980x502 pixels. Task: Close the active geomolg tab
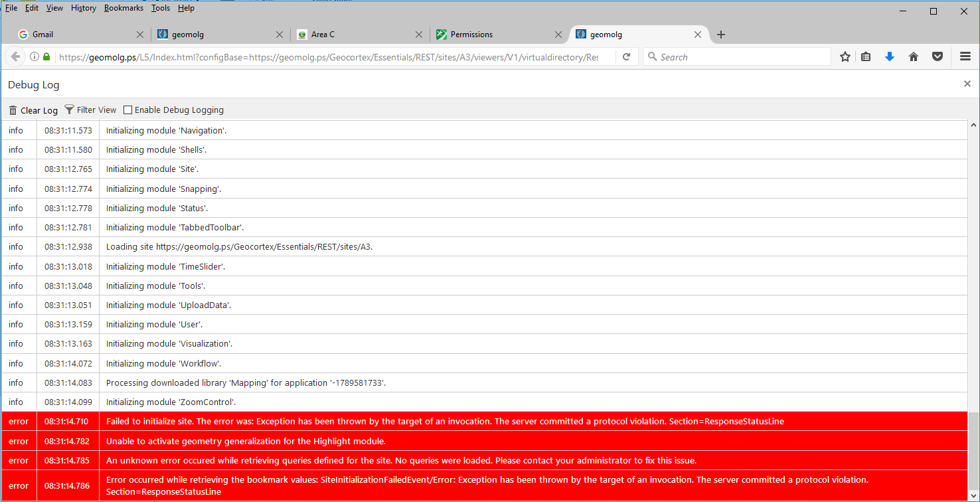coord(698,35)
